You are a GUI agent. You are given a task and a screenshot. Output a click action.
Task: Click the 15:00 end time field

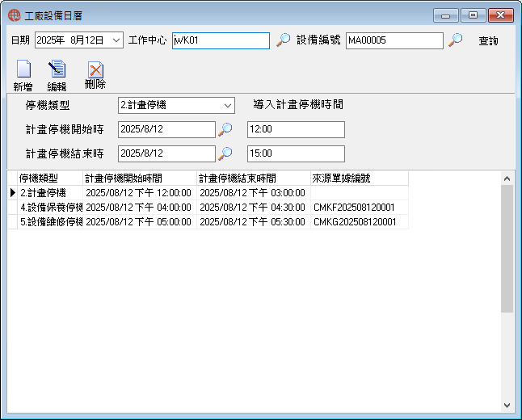[296, 153]
